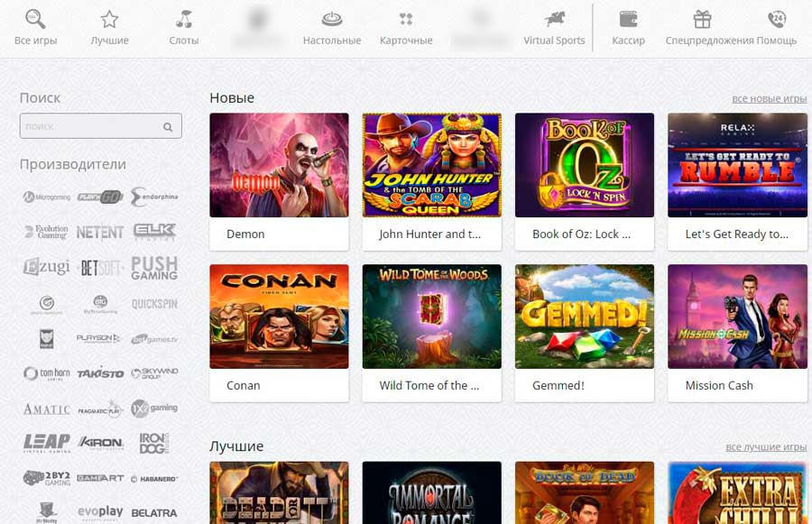Open the Настольные roulette category
Viewport: 812px width, 524px height.
(x=332, y=28)
